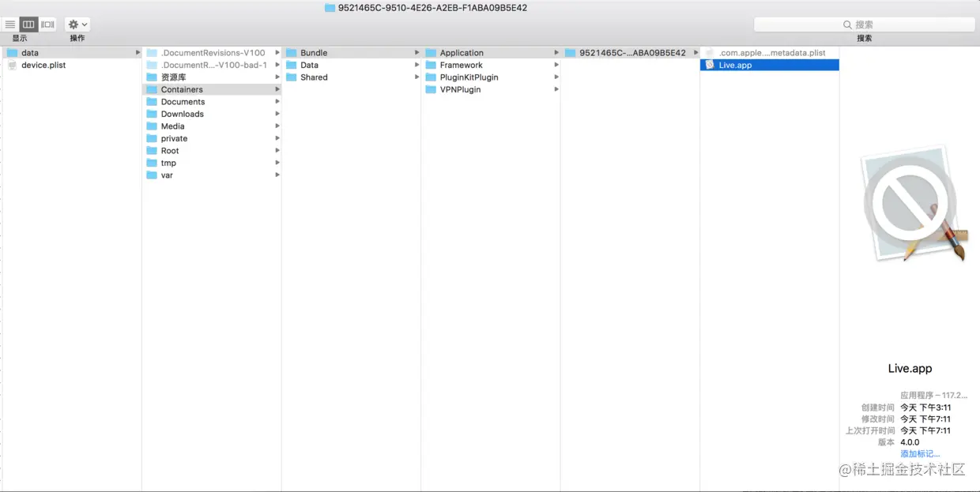
Task: Select the 资源库 folder icon
Action: tap(152, 77)
